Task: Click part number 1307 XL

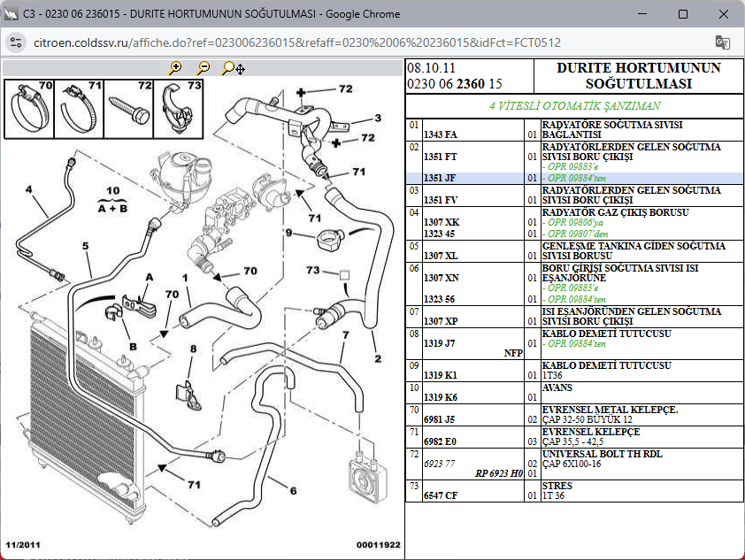Action: (441, 256)
